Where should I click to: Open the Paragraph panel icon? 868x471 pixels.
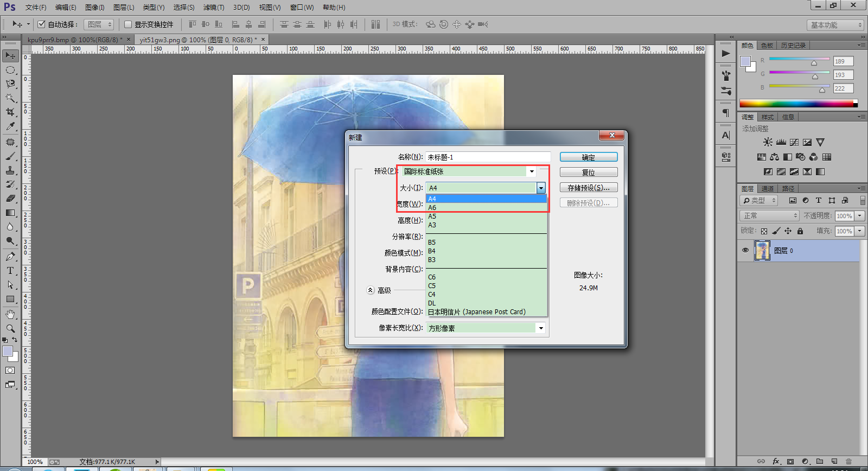tap(726, 113)
